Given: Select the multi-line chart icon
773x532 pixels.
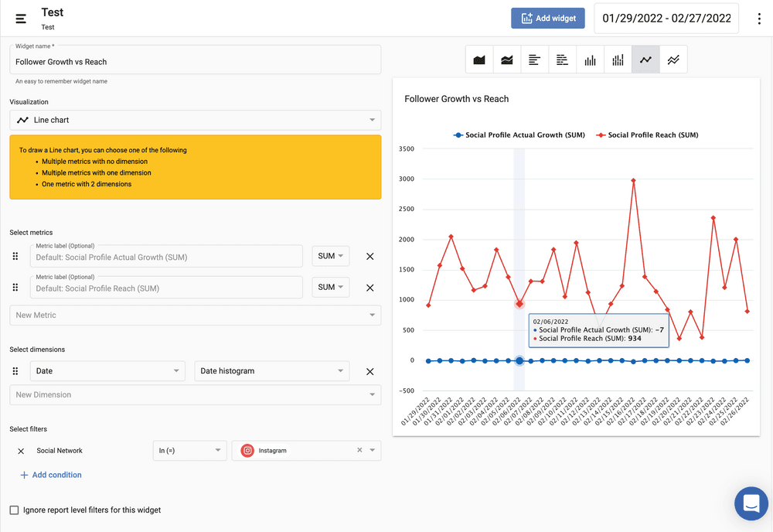Looking at the screenshot, I should tap(673, 60).
